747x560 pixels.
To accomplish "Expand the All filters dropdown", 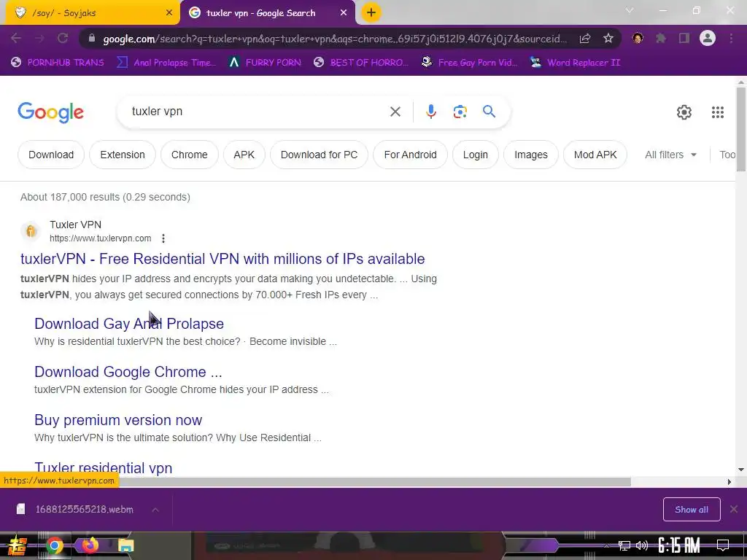I will click(x=671, y=155).
